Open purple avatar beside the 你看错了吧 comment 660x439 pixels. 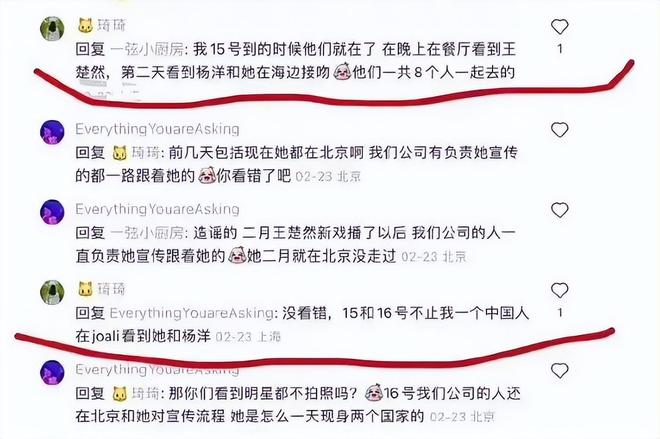52,132
